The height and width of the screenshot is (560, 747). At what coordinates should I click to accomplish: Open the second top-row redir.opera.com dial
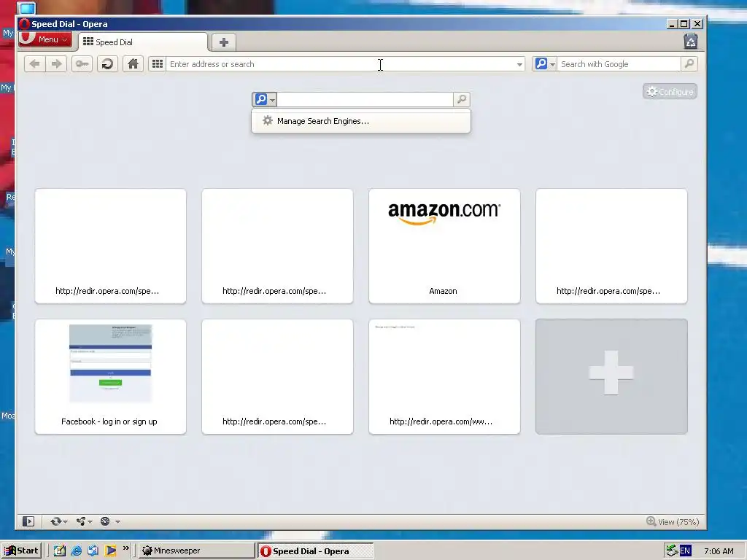click(x=277, y=246)
